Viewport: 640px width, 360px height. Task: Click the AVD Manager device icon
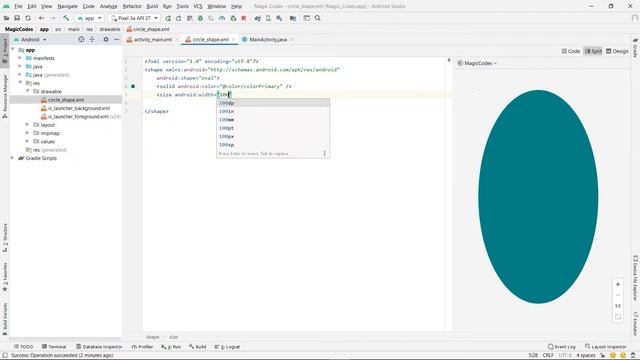click(x=268, y=18)
